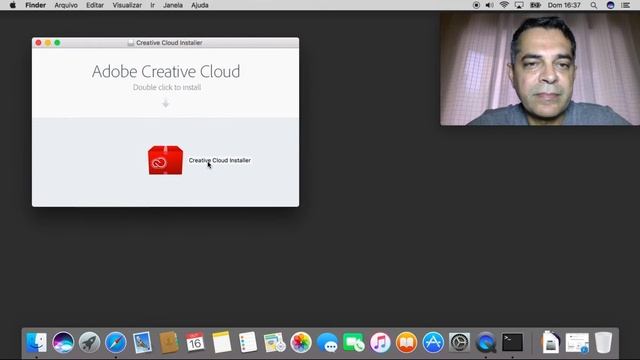Launch the App Store from the Dock
Screen dimensions: 640x360
click(x=433, y=342)
